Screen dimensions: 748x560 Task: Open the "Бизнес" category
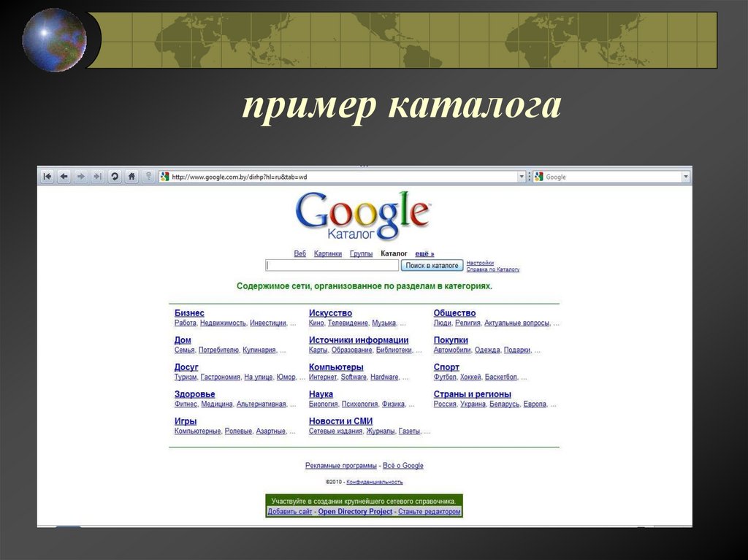pyautogui.click(x=188, y=312)
